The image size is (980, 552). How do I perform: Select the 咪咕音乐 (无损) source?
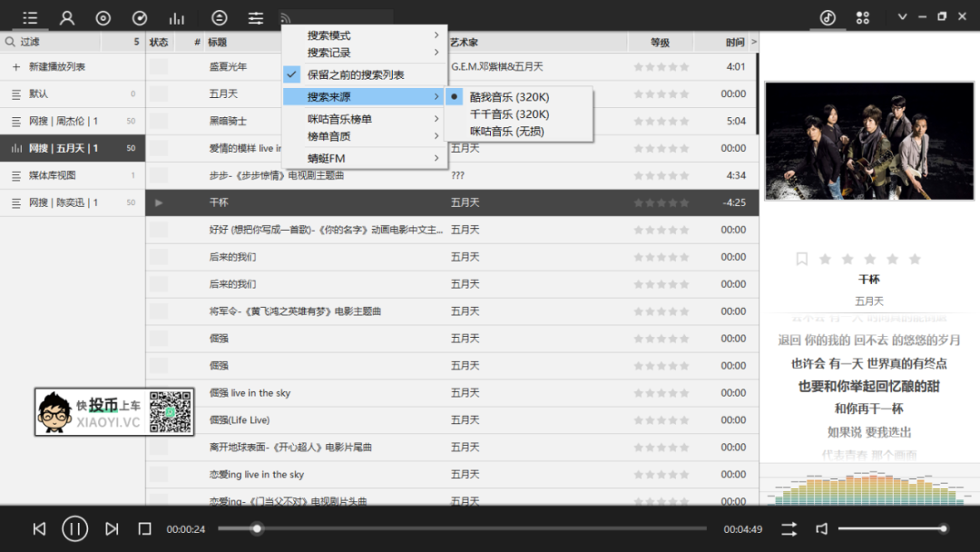519,132
